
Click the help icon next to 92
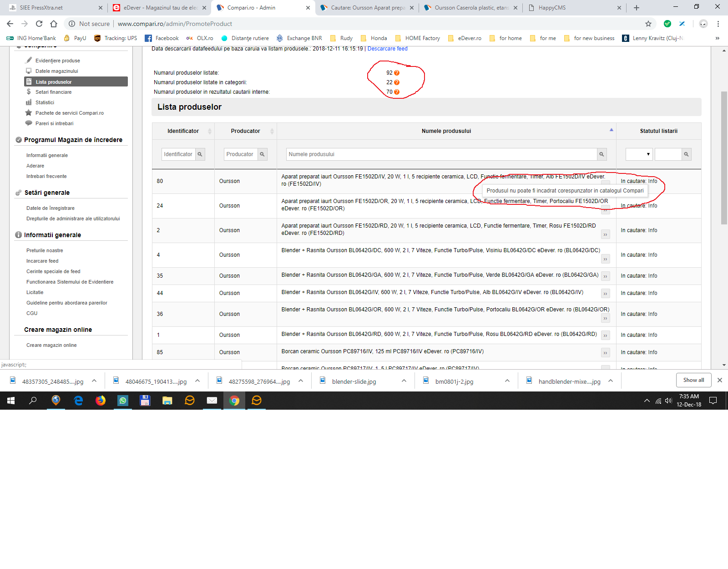[x=397, y=73]
